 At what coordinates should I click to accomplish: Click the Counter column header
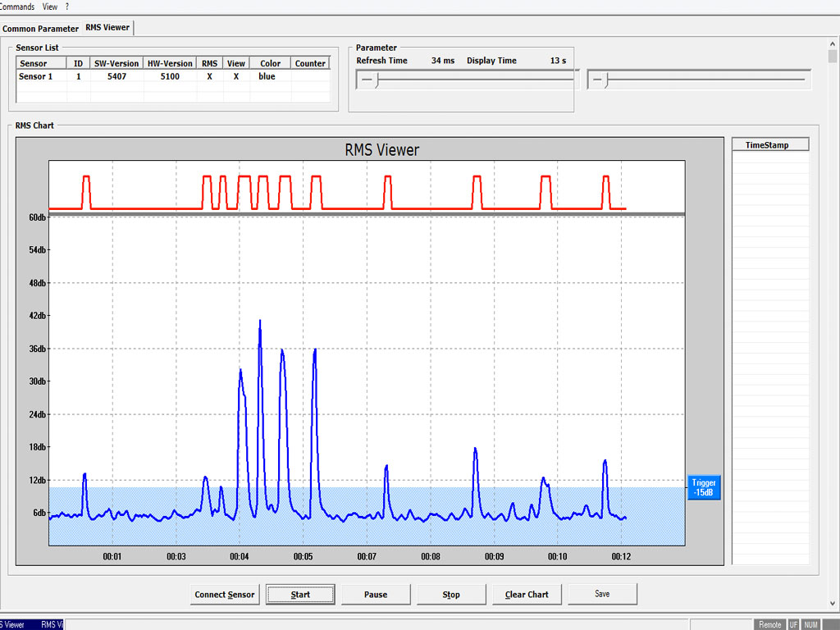pos(310,63)
